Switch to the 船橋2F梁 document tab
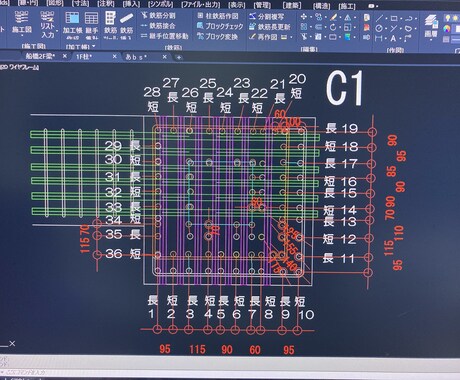The height and width of the screenshot is (380, 460). 41,56
